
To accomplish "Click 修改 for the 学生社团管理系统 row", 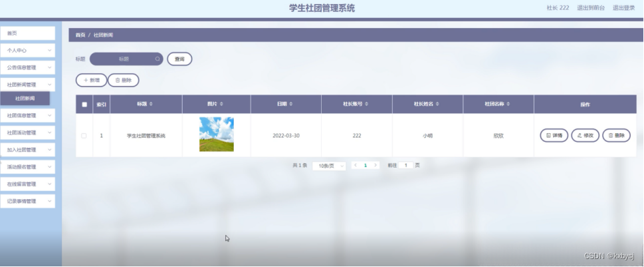I will coord(586,135).
